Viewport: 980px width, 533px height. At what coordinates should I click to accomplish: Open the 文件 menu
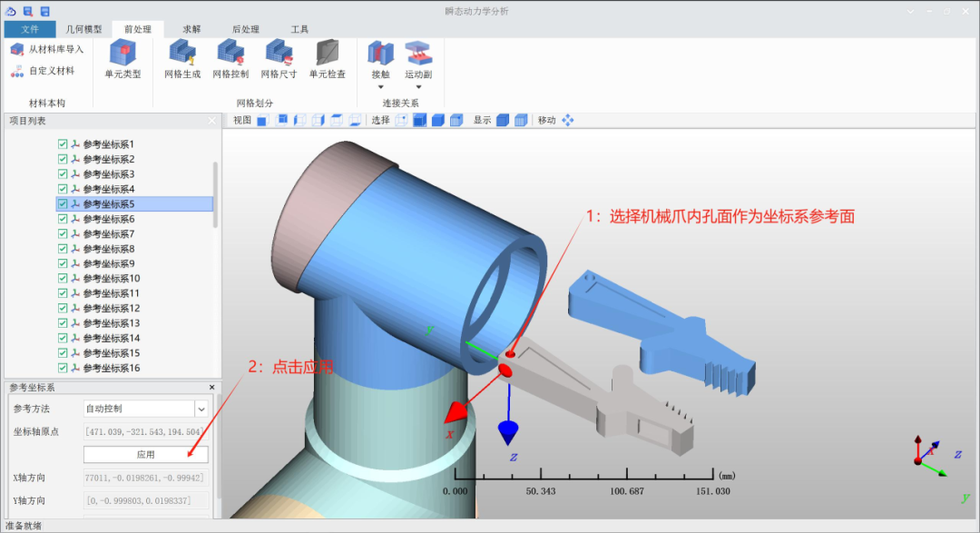click(x=29, y=29)
